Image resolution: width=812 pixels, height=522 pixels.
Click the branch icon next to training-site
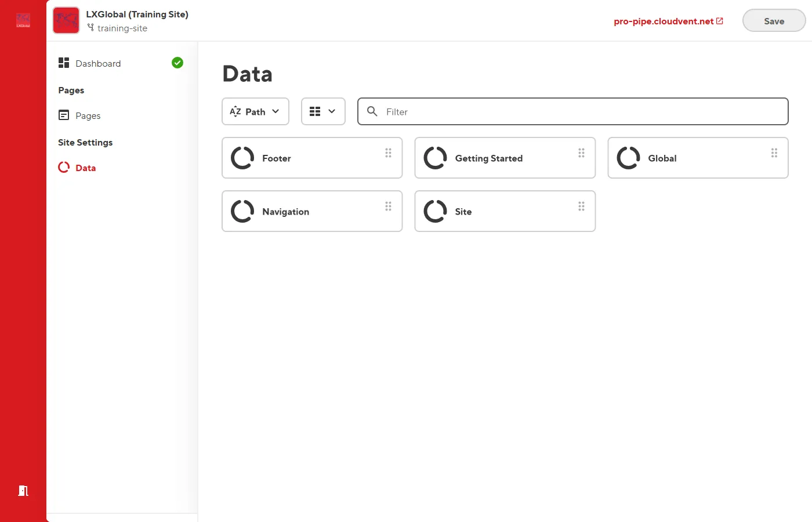point(90,27)
